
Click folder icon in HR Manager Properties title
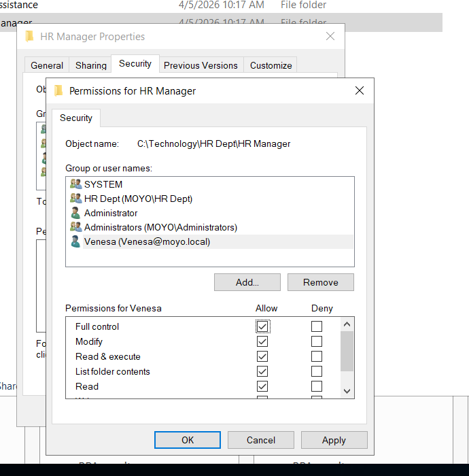click(30, 37)
